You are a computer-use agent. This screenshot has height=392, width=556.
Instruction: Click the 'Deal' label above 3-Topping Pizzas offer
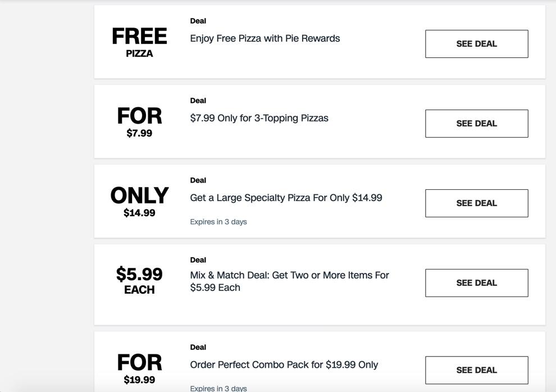[x=198, y=101]
